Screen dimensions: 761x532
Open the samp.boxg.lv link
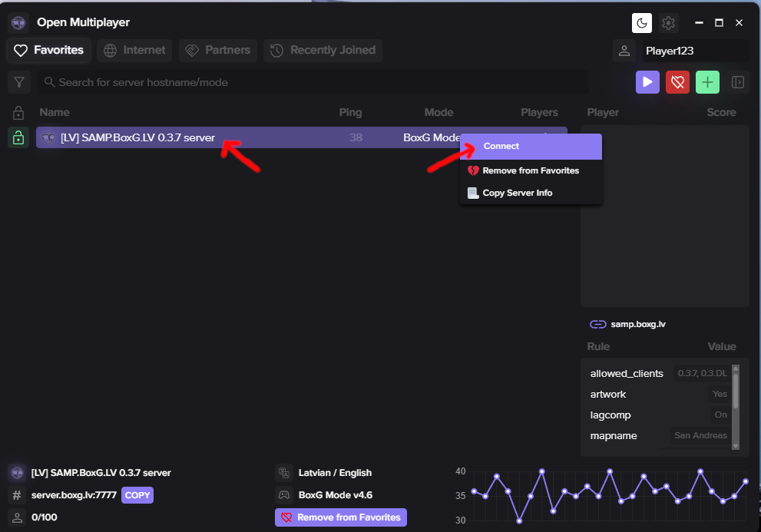coord(637,324)
